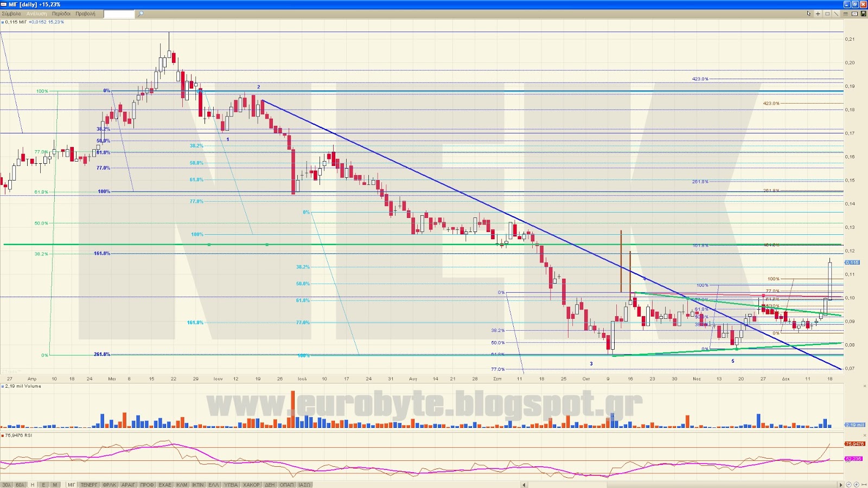
Task: Click the 261.8% bold Fibonacci label
Action: pos(102,354)
